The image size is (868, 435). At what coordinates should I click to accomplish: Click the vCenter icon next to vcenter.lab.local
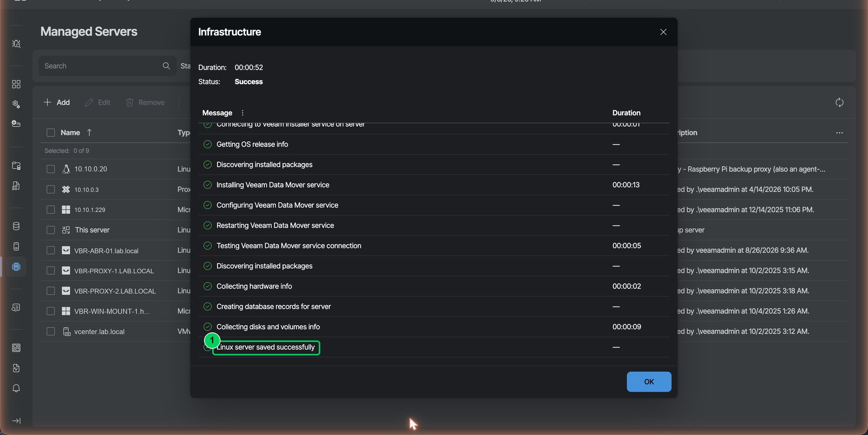coord(67,331)
